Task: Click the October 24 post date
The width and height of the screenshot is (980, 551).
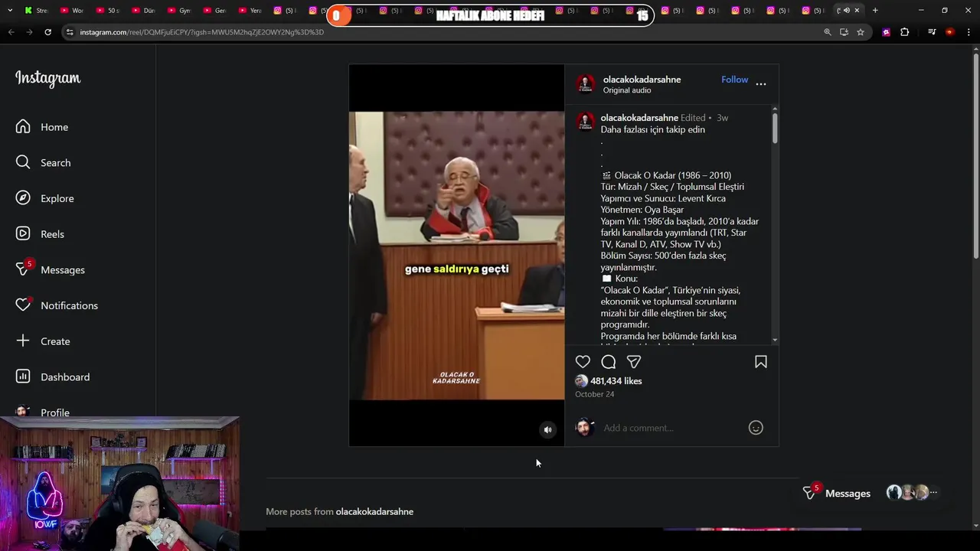Action: [x=595, y=394]
